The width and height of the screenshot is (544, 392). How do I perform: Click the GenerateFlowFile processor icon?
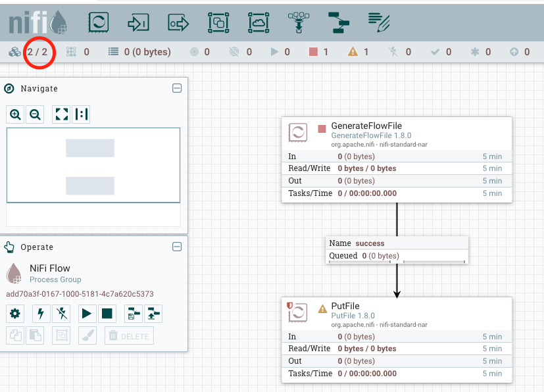coord(298,132)
